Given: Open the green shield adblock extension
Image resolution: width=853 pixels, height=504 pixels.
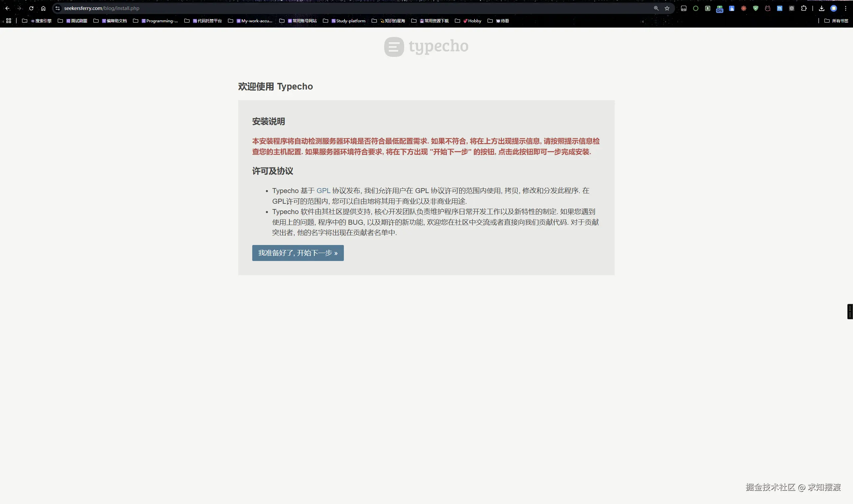Looking at the screenshot, I should click(x=755, y=8).
